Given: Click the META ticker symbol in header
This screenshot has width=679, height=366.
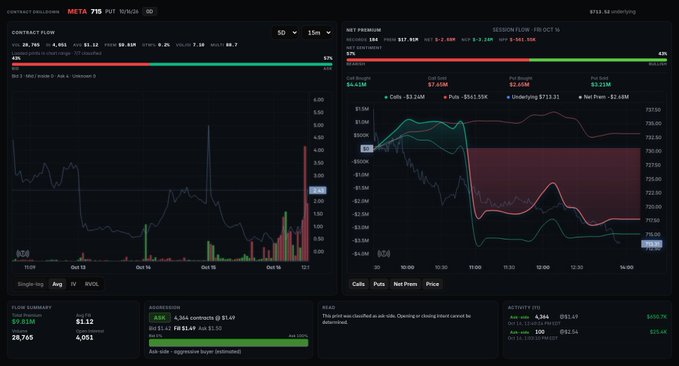Looking at the screenshot, I should pyautogui.click(x=77, y=12).
